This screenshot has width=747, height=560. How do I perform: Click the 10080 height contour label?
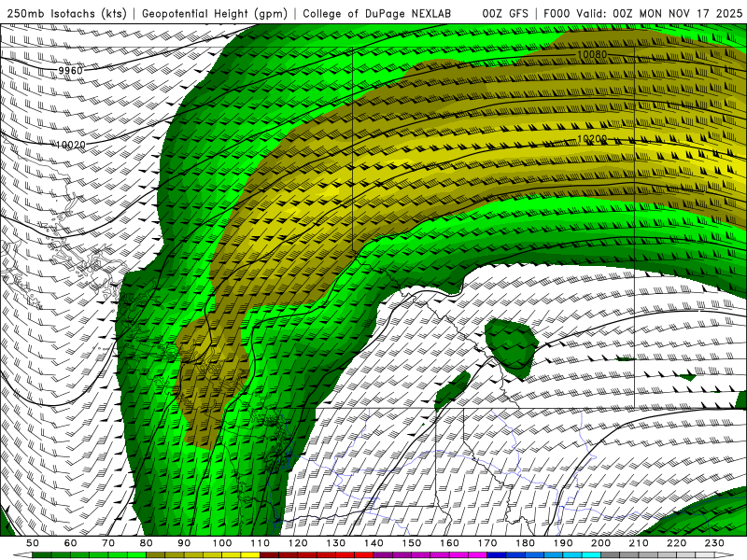coord(592,55)
